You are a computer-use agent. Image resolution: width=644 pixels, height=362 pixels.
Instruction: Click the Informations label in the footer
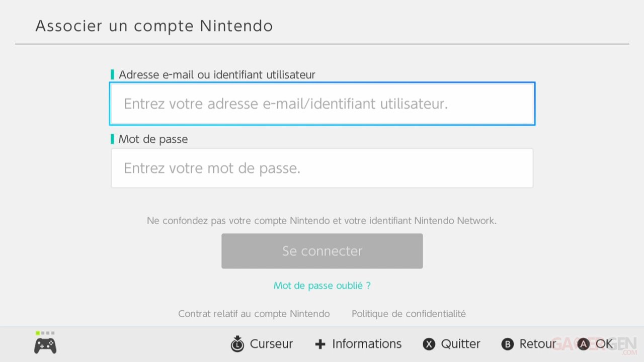pos(367,344)
